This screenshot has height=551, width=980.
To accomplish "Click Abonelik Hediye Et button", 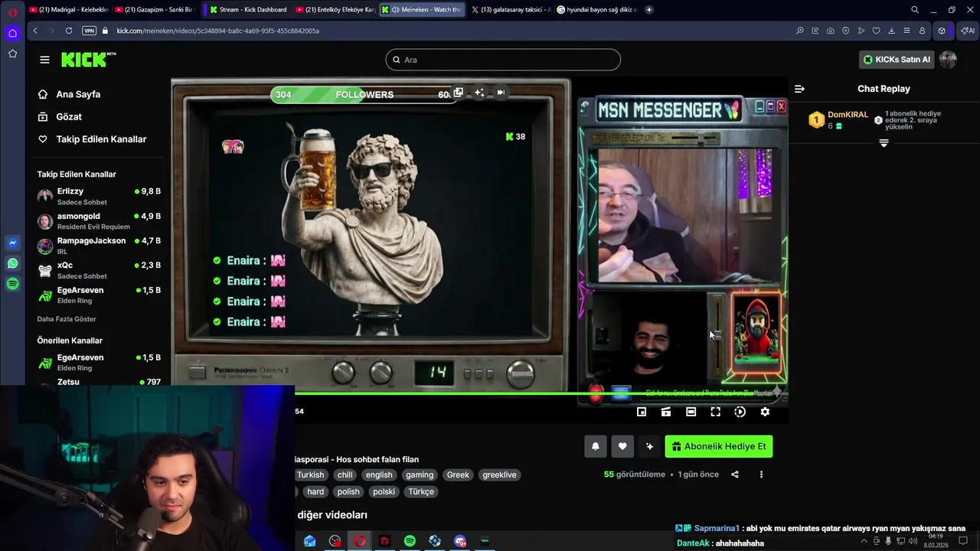I will point(719,446).
